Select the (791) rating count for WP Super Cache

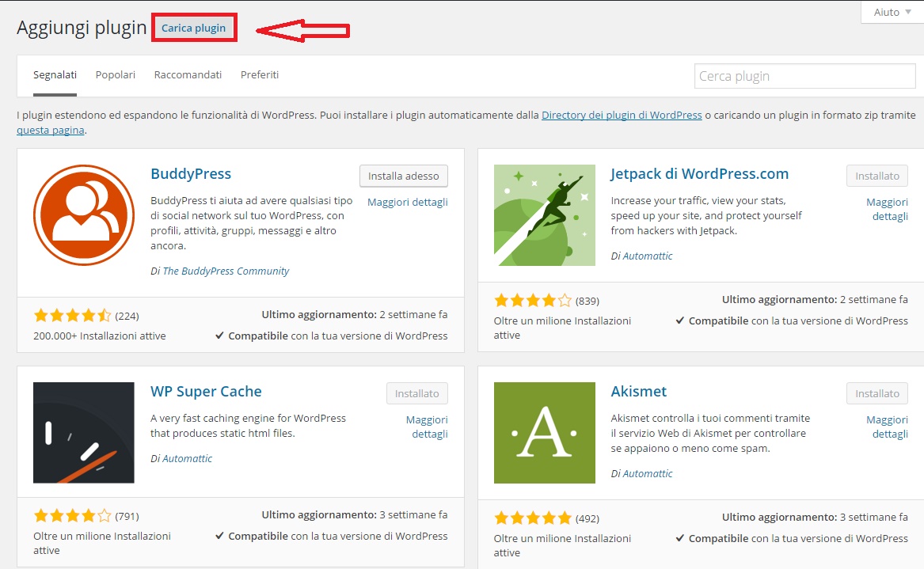click(x=127, y=517)
